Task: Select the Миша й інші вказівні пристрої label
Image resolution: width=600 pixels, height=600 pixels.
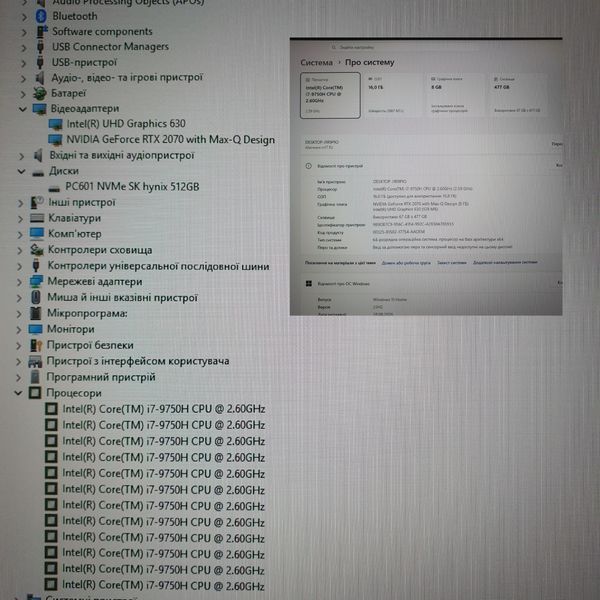Action: click(x=122, y=298)
